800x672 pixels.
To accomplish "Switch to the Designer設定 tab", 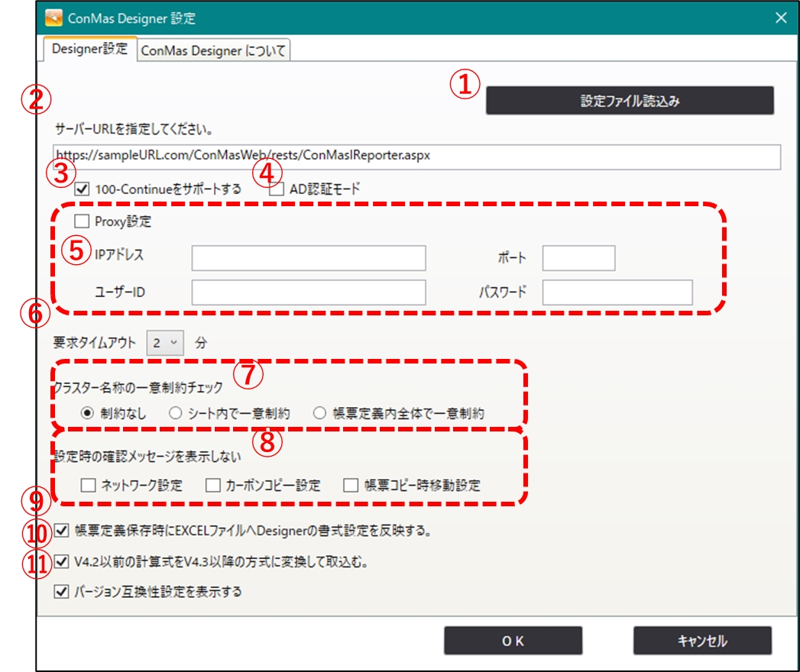I will coord(90,49).
